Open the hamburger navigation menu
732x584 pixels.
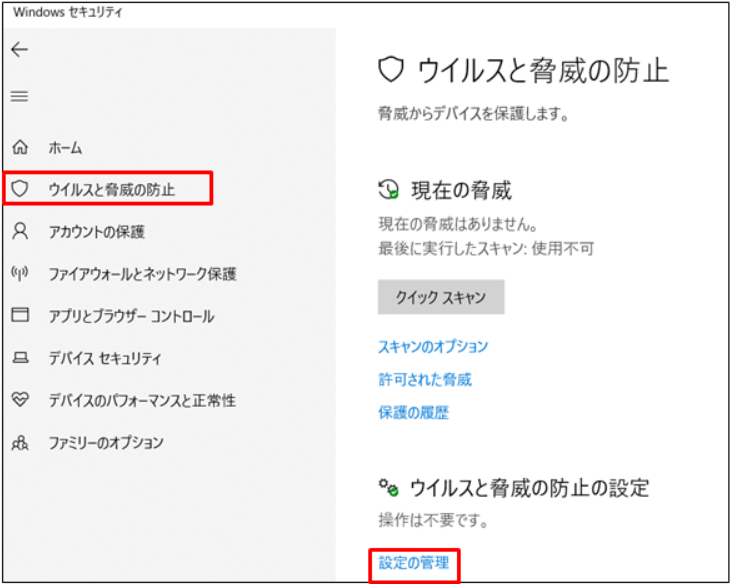click(x=20, y=96)
